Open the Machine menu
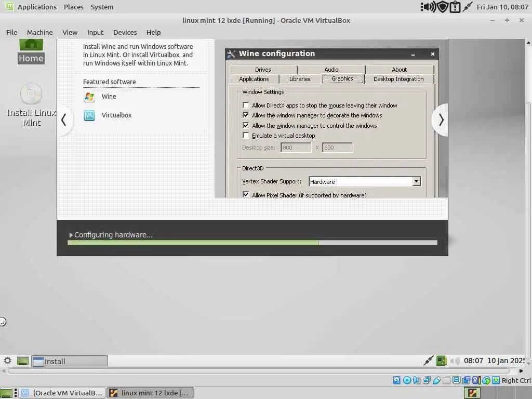Viewport: 532px width, 399px height. [x=39, y=32]
